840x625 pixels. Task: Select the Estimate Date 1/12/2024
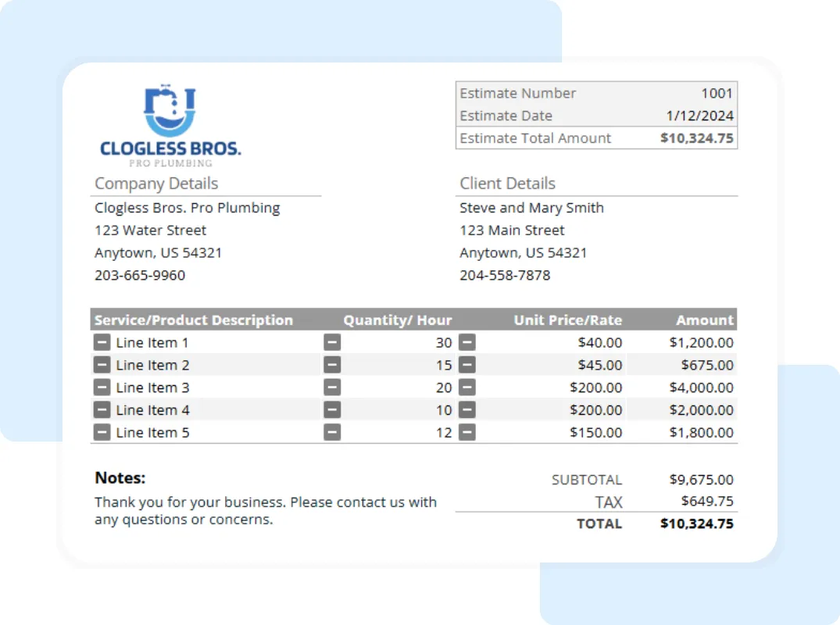tap(707, 115)
